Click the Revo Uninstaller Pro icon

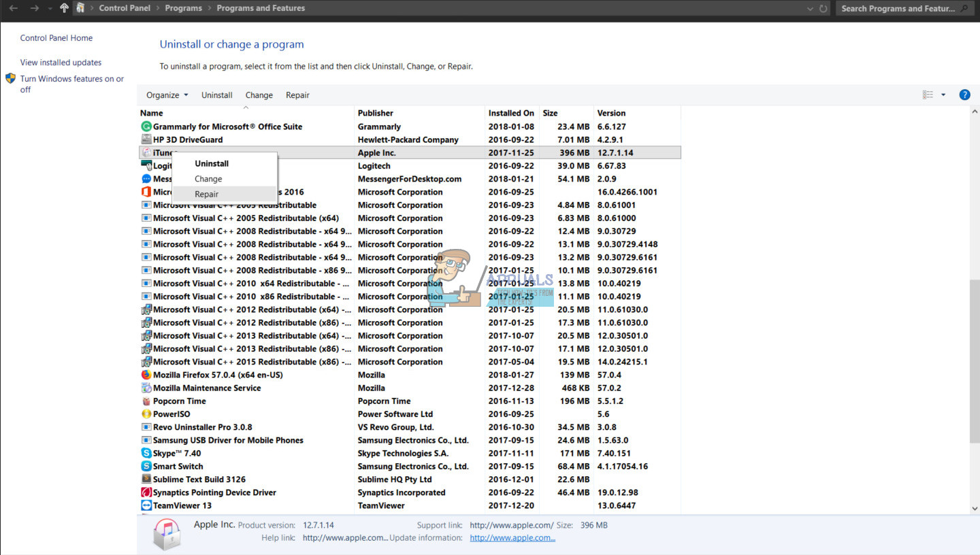pos(146,427)
